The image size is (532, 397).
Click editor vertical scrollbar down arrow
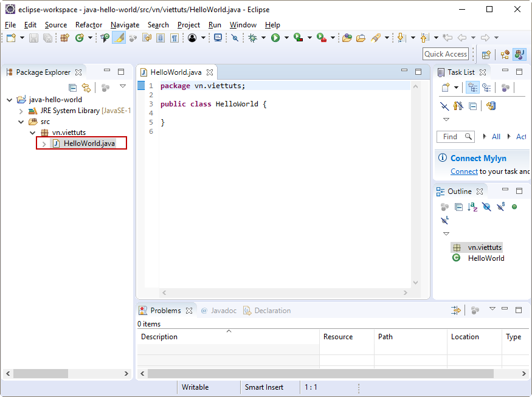(x=416, y=283)
